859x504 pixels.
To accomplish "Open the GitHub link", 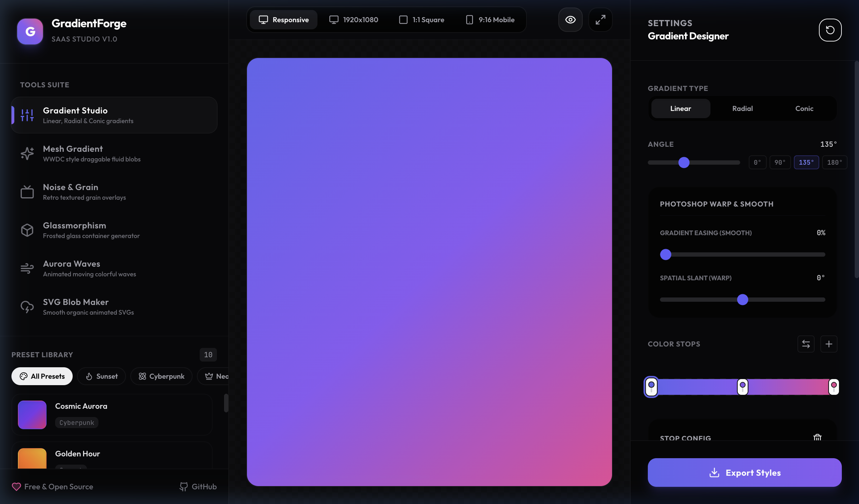I will (x=198, y=487).
